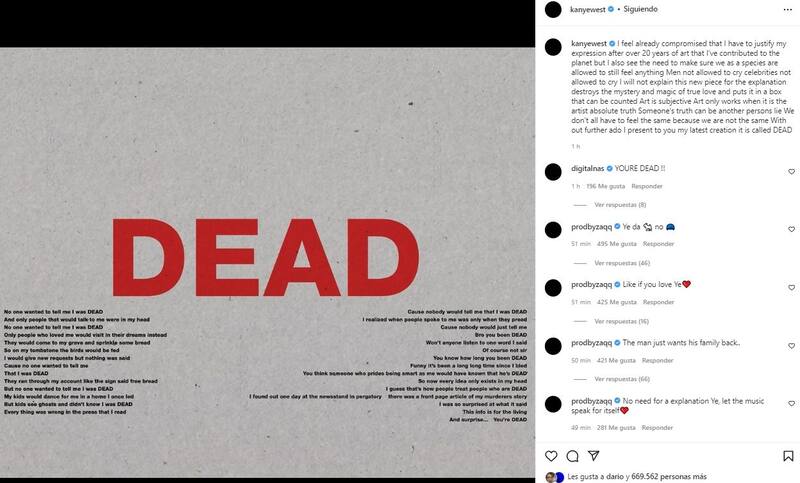Click digitalnas profile avatar
The width and height of the screenshot is (800, 483).
553,172
